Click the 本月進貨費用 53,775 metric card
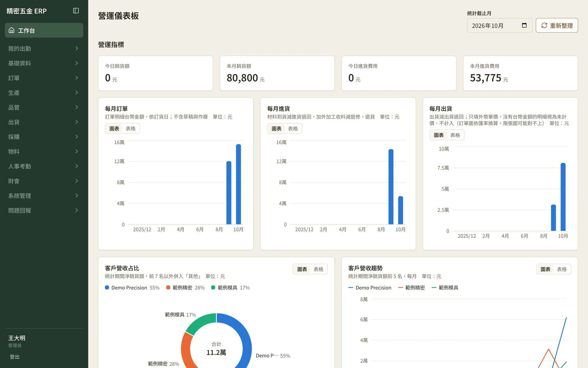Image resolution: width=588 pixels, height=368 pixels. coord(520,73)
